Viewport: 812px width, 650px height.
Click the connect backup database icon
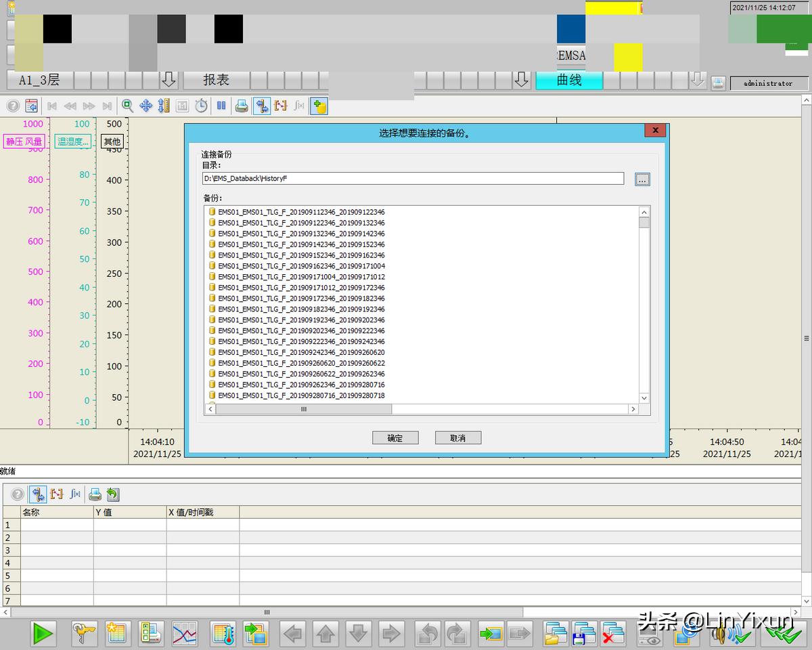coord(319,106)
